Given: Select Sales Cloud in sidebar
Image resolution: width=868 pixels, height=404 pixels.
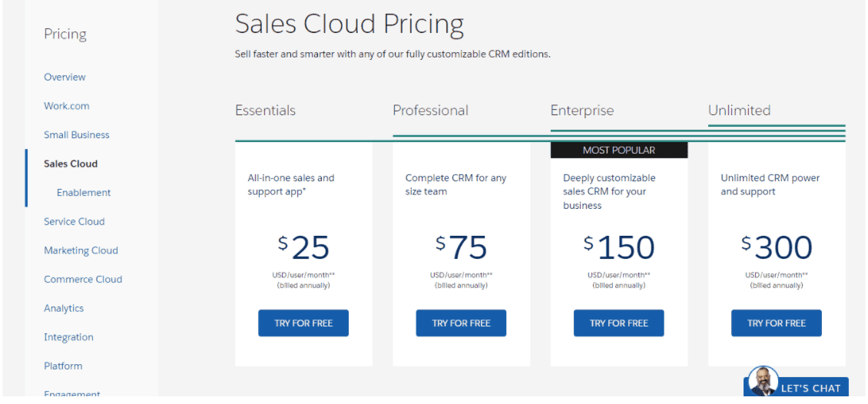Looking at the screenshot, I should 71,164.
